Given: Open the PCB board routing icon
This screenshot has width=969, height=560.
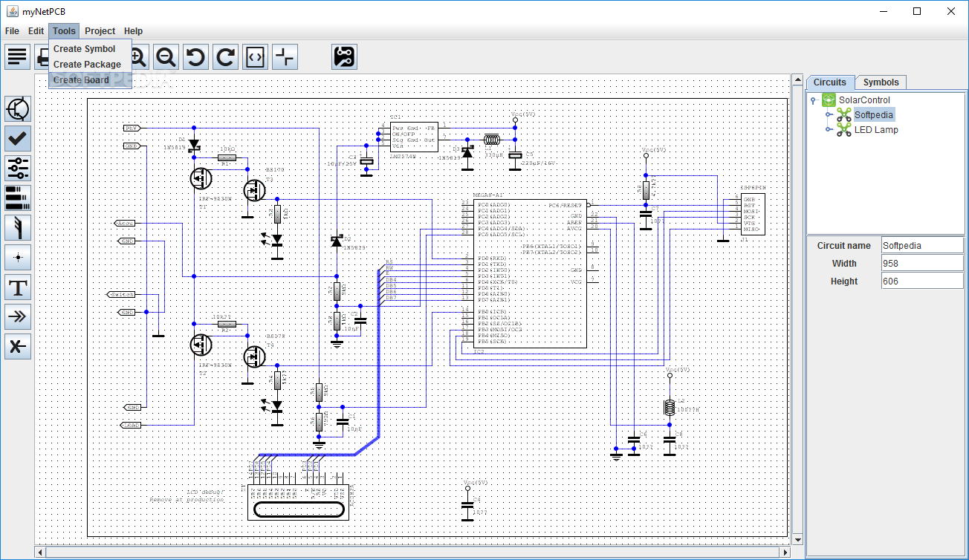Looking at the screenshot, I should [x=344, y=56].
